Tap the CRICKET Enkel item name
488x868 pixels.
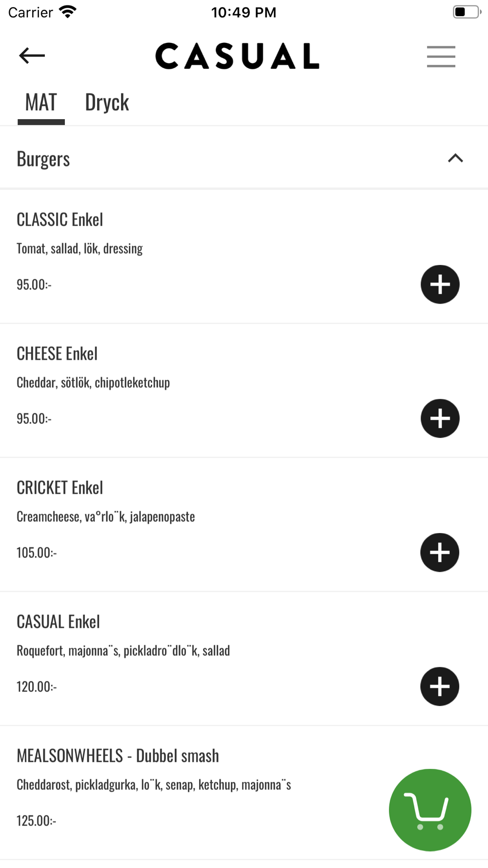[60, 488]
